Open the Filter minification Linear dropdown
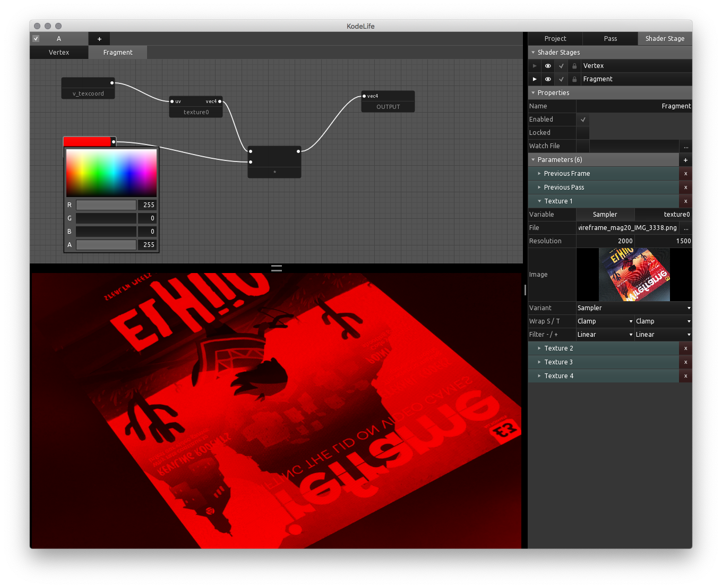Image resolution: width=722 pixels, height=588 pixels. click(605, 335)
